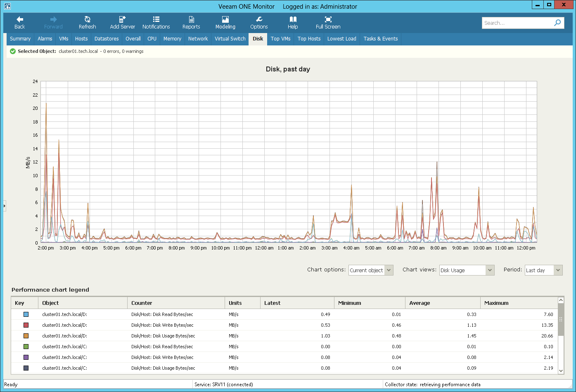576x392 pixels.
Task: Sort legend by Average column header
Action: 443,303
